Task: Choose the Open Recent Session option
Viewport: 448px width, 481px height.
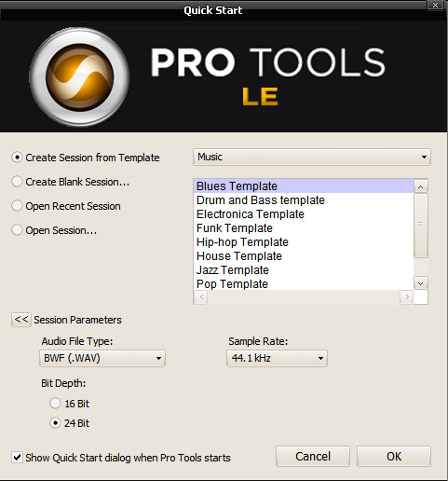Action: (17, 206)
